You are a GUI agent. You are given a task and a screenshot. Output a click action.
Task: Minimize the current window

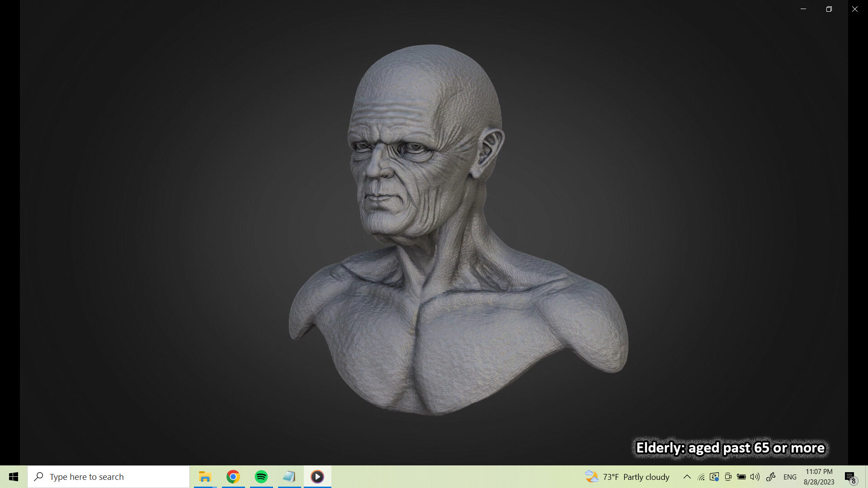803,9
